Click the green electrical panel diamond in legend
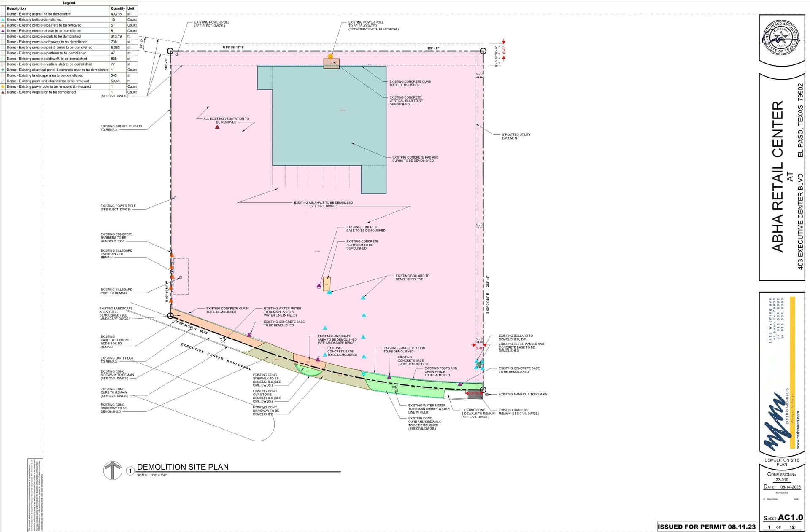The width and height of the screenshot is (810, 532). [x=3, y=70]
